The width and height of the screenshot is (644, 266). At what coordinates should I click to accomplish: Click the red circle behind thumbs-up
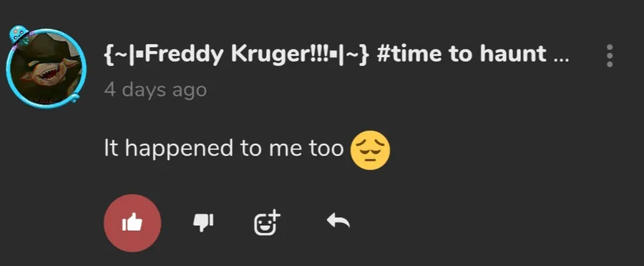132,223
